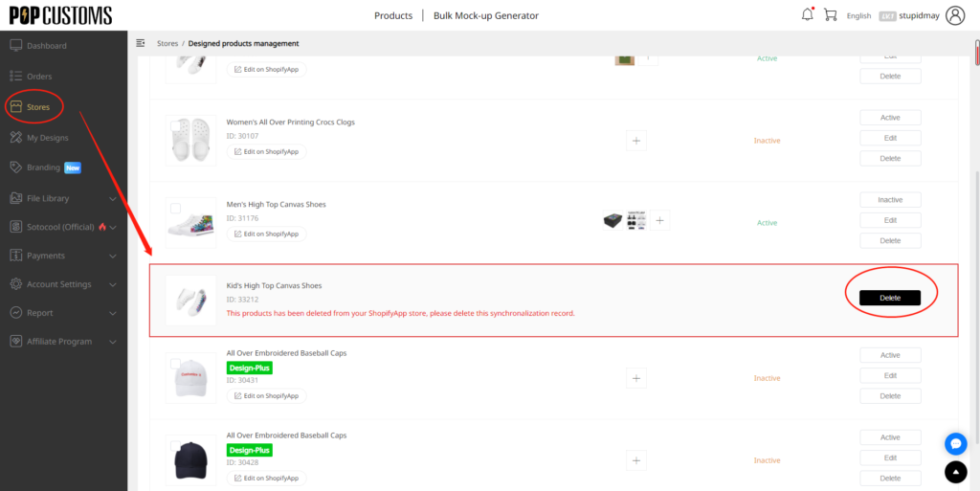Click the Stores shop icon
The width and height of the screenshot is (980, 491).
click(x=16, y=107)
